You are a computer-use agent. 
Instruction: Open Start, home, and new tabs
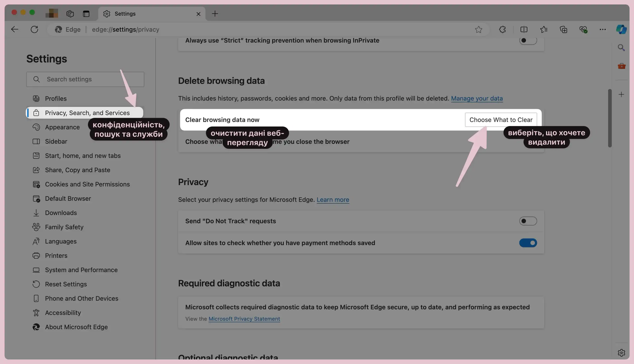[x=85, y=155]
